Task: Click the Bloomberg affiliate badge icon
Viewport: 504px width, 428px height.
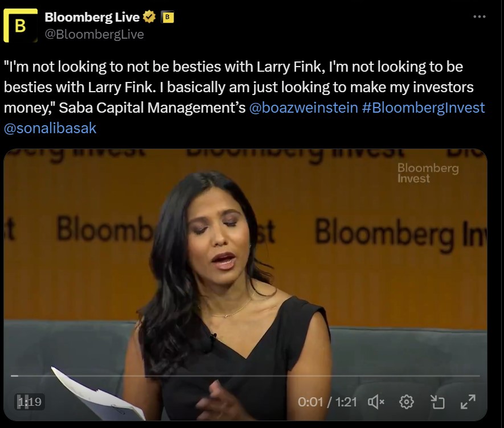Action: tap(167, 17)
